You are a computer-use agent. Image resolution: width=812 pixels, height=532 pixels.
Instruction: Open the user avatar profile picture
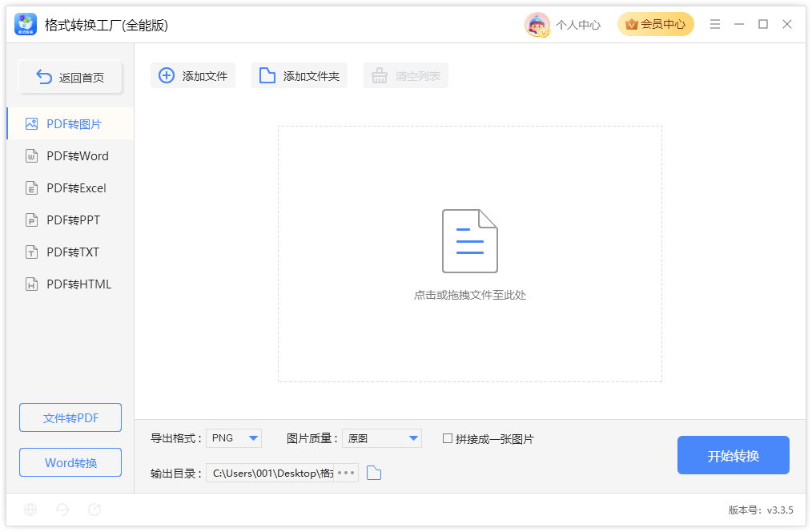tap(537, 24)
